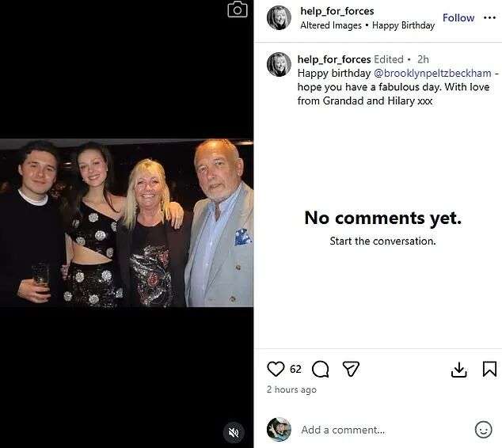The width and height of the screenshot is (502, 448).
Task: Download the post with the download icon
Action: pyautogui.click(x=458, y=370)
